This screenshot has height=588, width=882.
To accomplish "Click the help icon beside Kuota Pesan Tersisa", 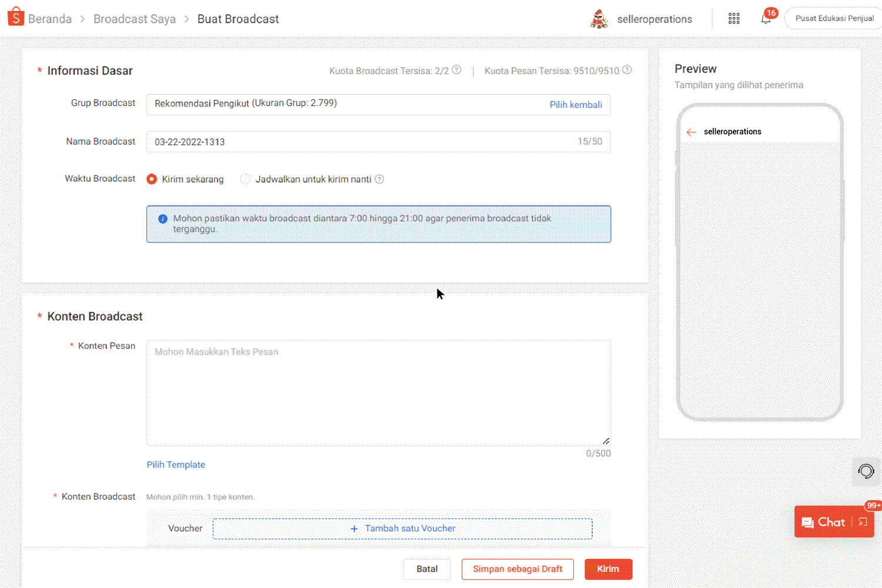I will (627, 70).
